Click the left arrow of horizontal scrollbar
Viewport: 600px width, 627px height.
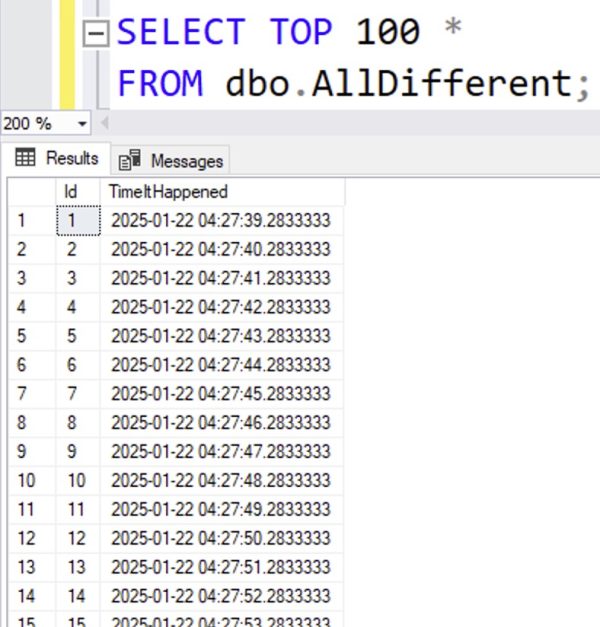103,124
